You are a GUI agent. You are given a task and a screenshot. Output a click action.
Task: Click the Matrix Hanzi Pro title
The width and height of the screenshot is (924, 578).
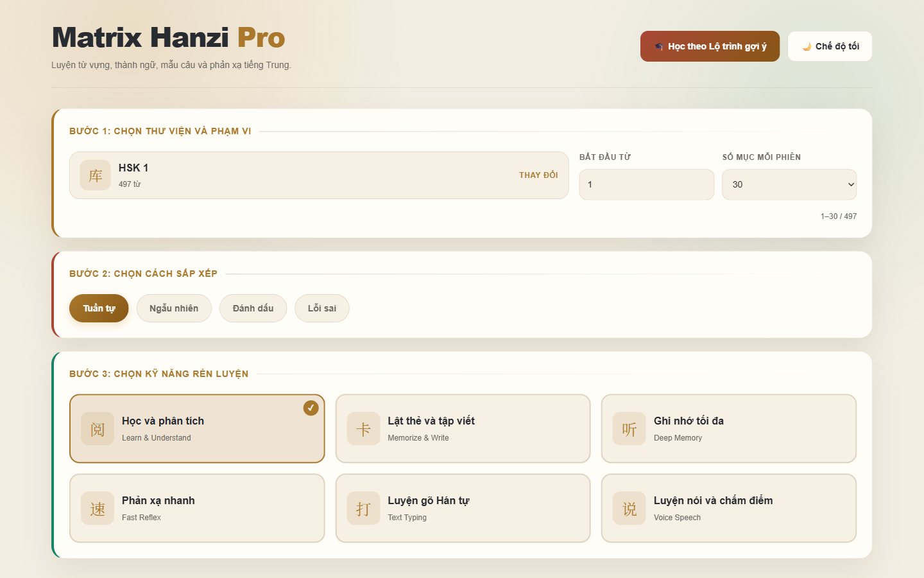point(169,37)
